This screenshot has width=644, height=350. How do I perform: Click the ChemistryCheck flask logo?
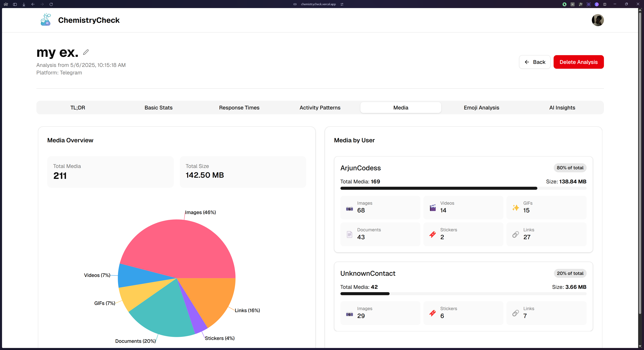pyautogui.click(x=46, y=20)
